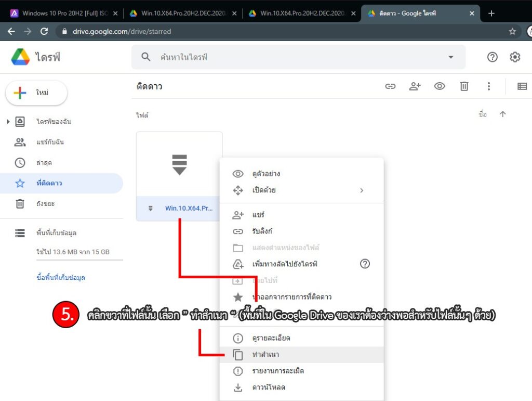The width and height of the screenshot is (532, 401).
Task: Choose ดาวน์โหลด download in context menu
Action: click(302, 387)
